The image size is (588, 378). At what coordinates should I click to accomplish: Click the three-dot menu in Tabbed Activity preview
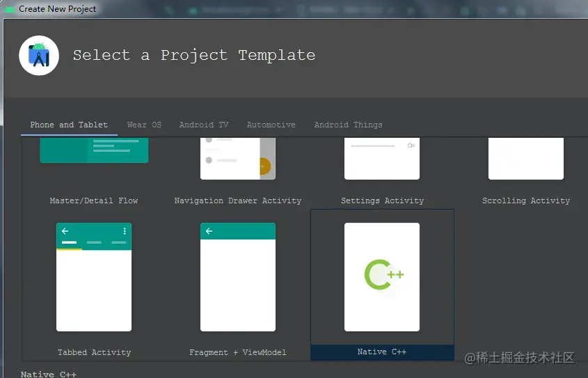click(125, 231)
